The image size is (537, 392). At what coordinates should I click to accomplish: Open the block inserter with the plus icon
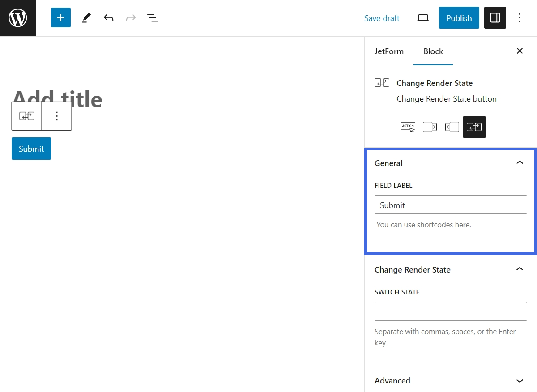tap(60, 17)
